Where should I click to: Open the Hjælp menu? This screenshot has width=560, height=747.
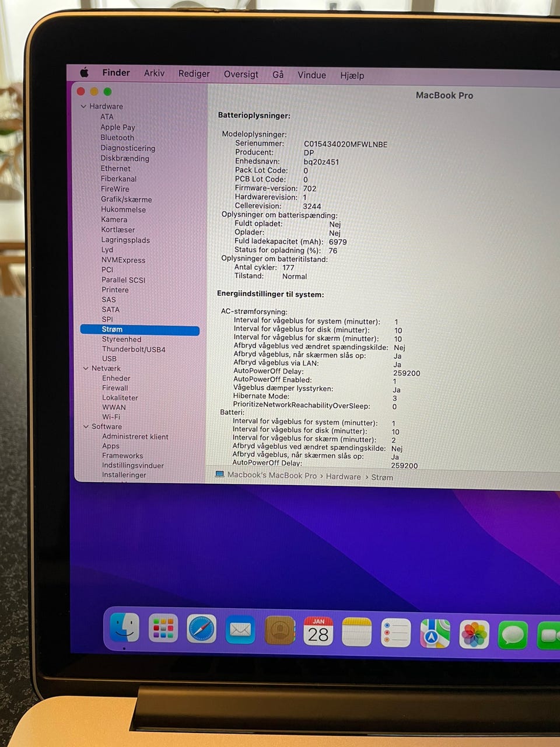352,76
